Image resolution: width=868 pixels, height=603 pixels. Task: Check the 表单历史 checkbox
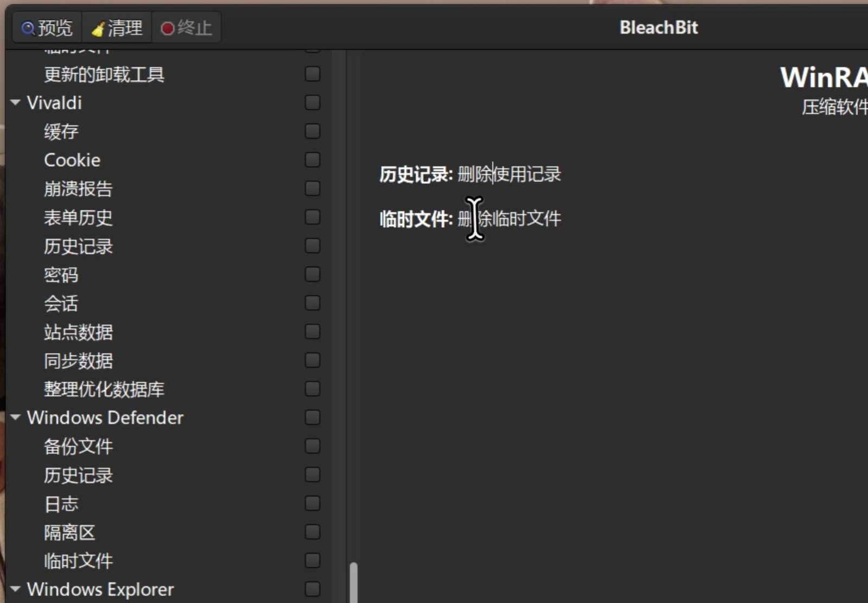[312, 217]
